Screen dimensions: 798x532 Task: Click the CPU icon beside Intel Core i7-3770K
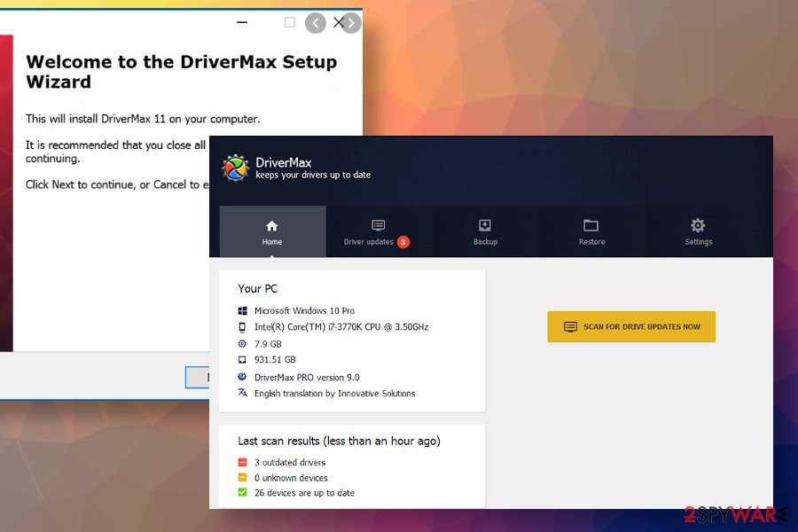[242, 327]
